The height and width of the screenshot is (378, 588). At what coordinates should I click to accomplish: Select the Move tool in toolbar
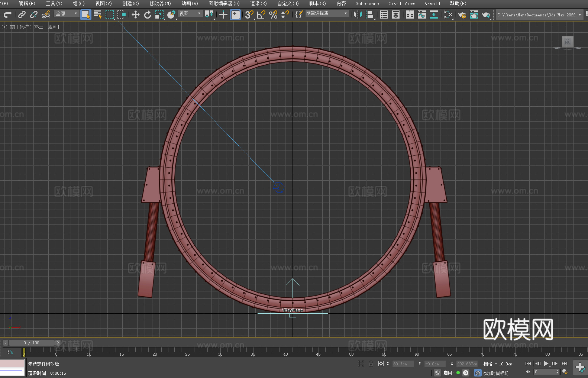pyautogui.click(x=135, y=14)
